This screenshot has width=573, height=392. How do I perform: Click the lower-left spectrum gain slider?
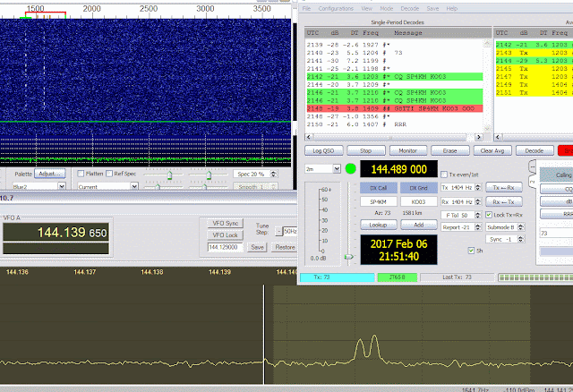[x=158, y=187]
